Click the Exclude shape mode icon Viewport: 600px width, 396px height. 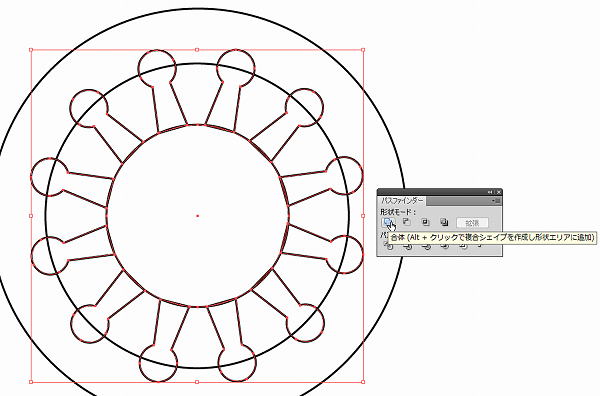(x=444, y=222)
